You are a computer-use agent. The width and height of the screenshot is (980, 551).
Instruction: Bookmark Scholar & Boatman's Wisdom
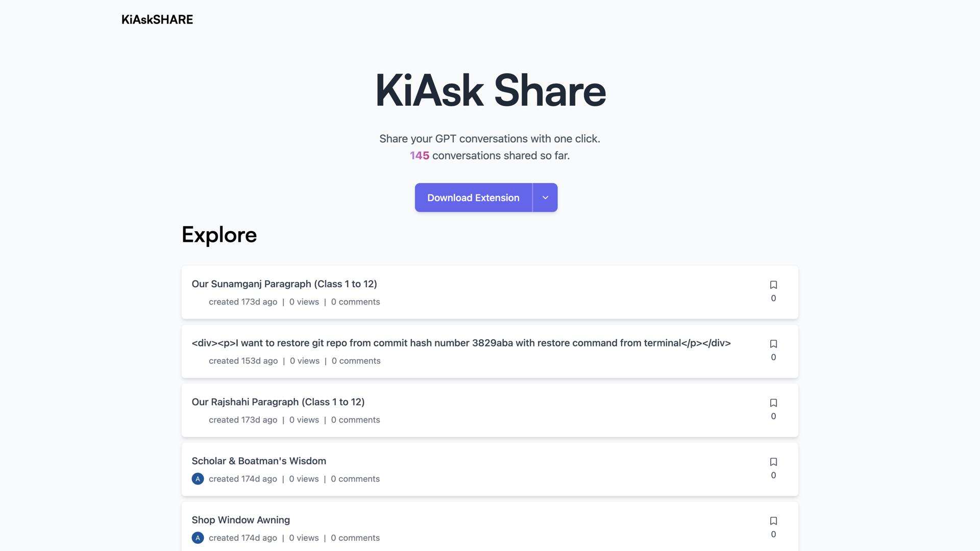point(774,462)
